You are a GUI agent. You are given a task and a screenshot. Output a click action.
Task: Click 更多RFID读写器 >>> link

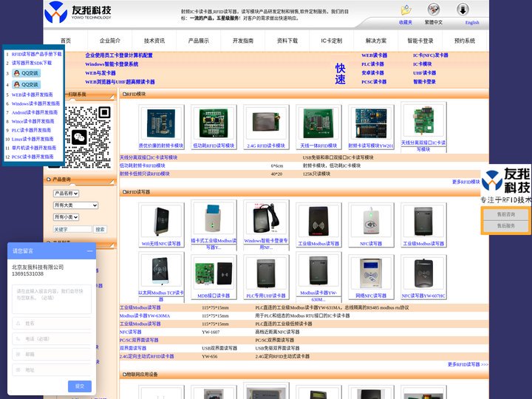[468, 364]
